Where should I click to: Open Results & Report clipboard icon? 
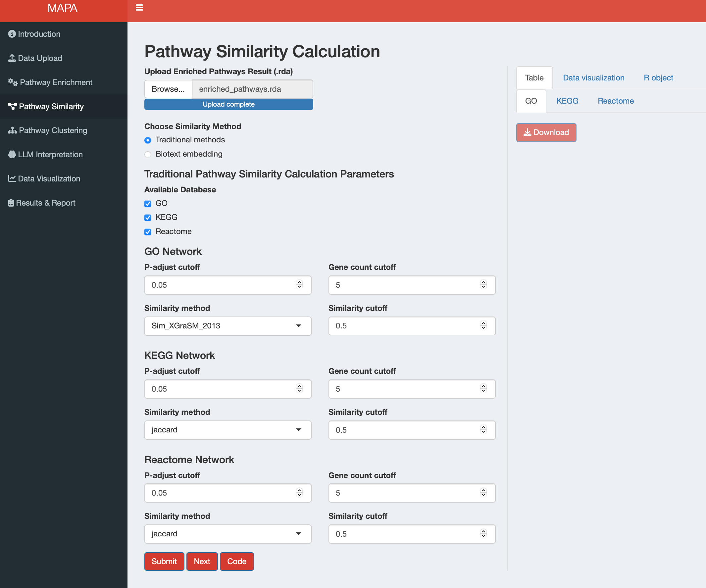click(x=11, y=203)
